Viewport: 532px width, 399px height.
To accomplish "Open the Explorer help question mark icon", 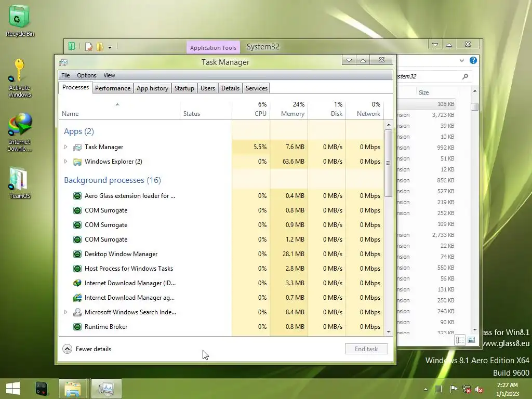I will point(473,60).
